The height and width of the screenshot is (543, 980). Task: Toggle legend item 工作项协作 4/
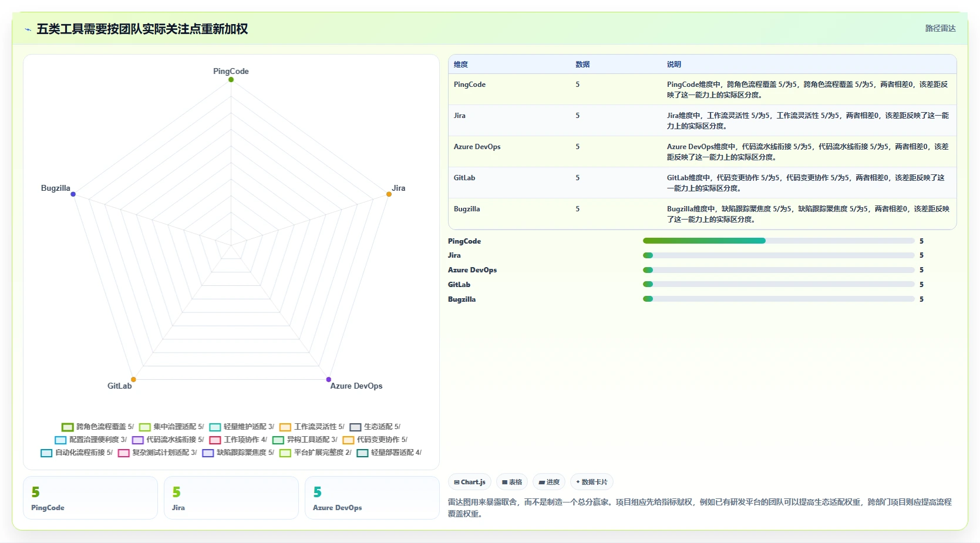[x=238, y=440]
